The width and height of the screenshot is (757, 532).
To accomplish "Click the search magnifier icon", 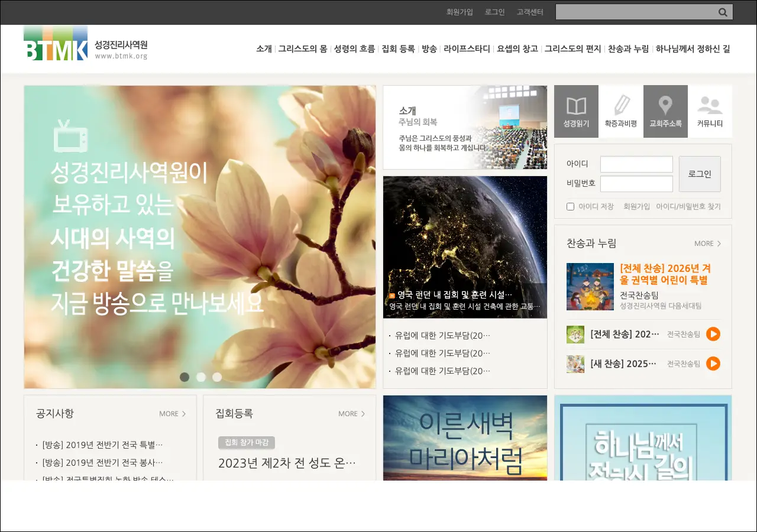I will 723,12.
